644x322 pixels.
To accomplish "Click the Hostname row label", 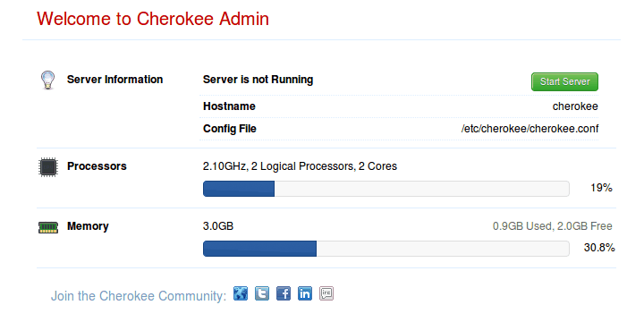I will point(229,106).
